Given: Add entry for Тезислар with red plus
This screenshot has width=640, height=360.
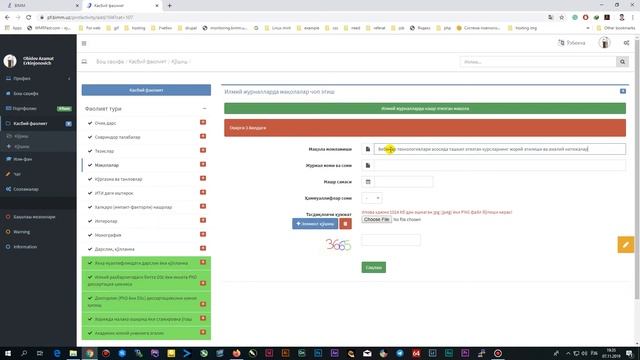Looking at the screenshot, I should [x=203, y=150].
